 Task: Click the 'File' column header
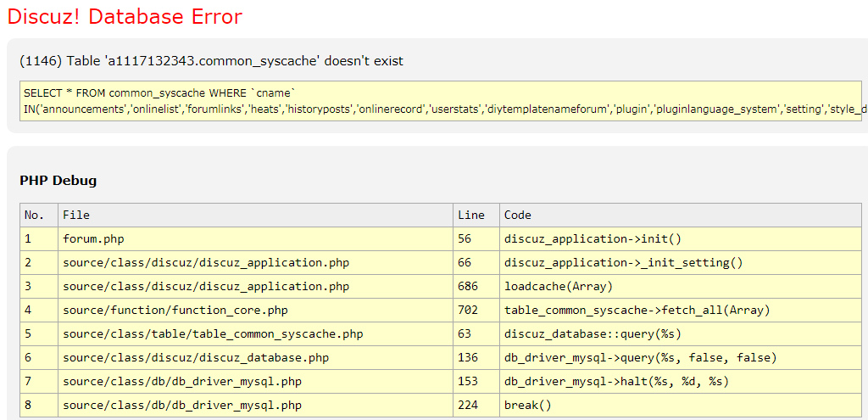[x=255, y=215]
